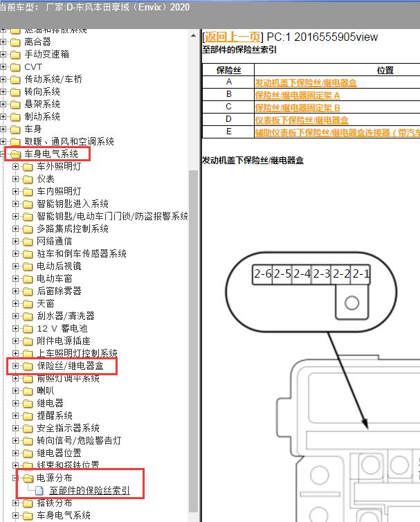
Task: Select the 安全指示器系统 folder icon
Action: pyautogui.click(x=28, y=429)
